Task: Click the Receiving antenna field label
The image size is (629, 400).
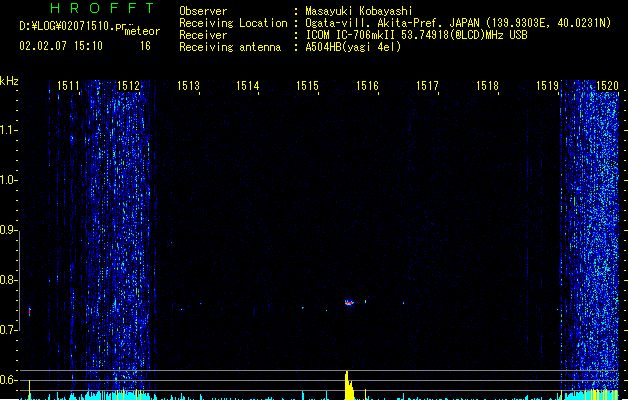Action: (230, 47)
